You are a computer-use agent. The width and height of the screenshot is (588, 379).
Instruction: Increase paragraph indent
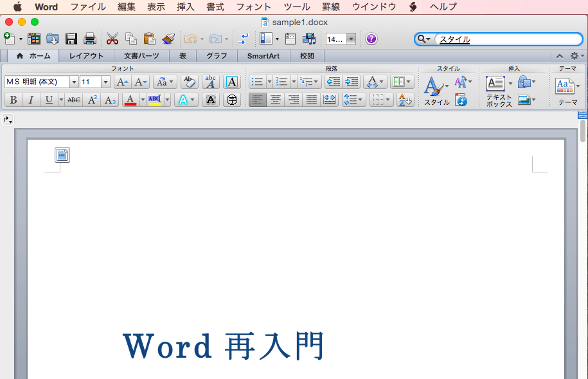[x=352, y=82]
